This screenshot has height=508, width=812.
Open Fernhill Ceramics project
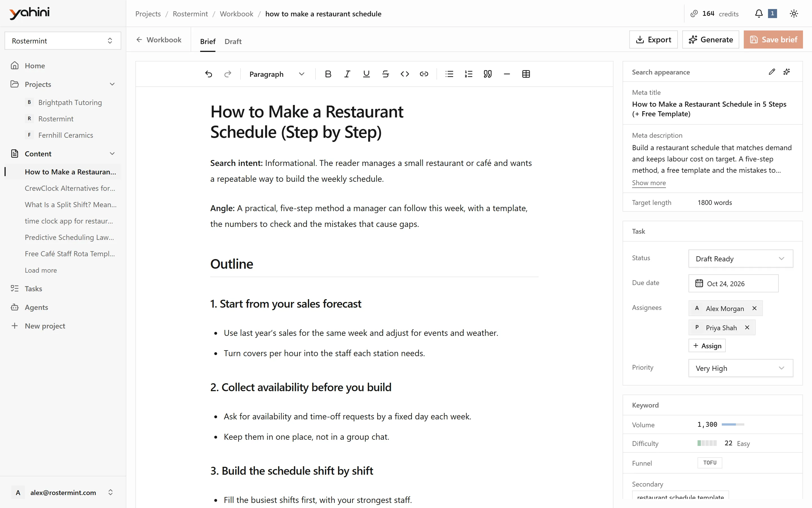pyautogui.click(x=65, y=135)
